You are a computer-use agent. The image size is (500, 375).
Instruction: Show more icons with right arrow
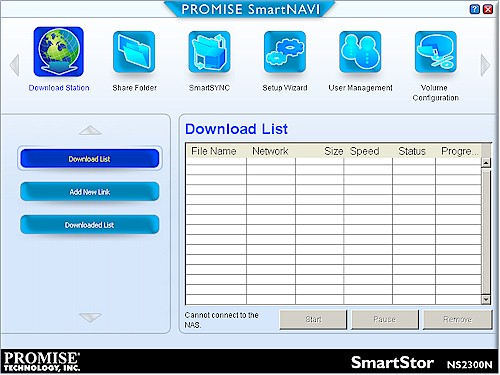point(485,65)
